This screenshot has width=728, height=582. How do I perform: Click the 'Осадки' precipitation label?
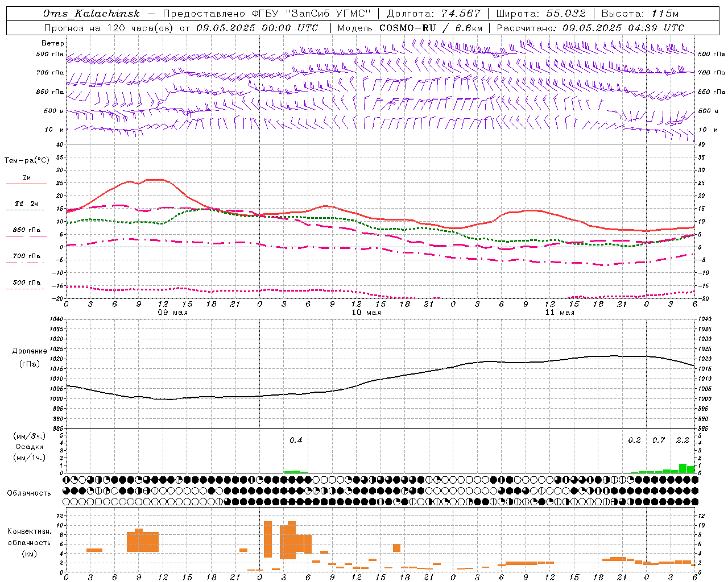pyautogui.click(x=30, y=447)
